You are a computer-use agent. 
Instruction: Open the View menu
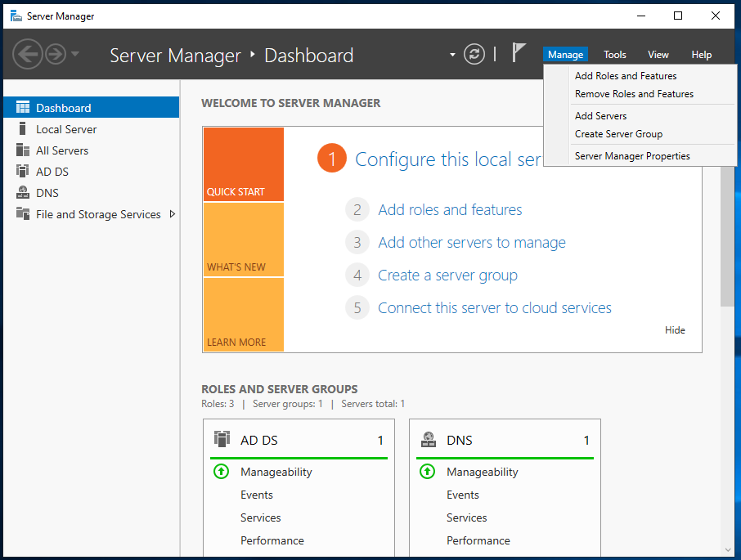pyautogui.click(x=658, y=55)
